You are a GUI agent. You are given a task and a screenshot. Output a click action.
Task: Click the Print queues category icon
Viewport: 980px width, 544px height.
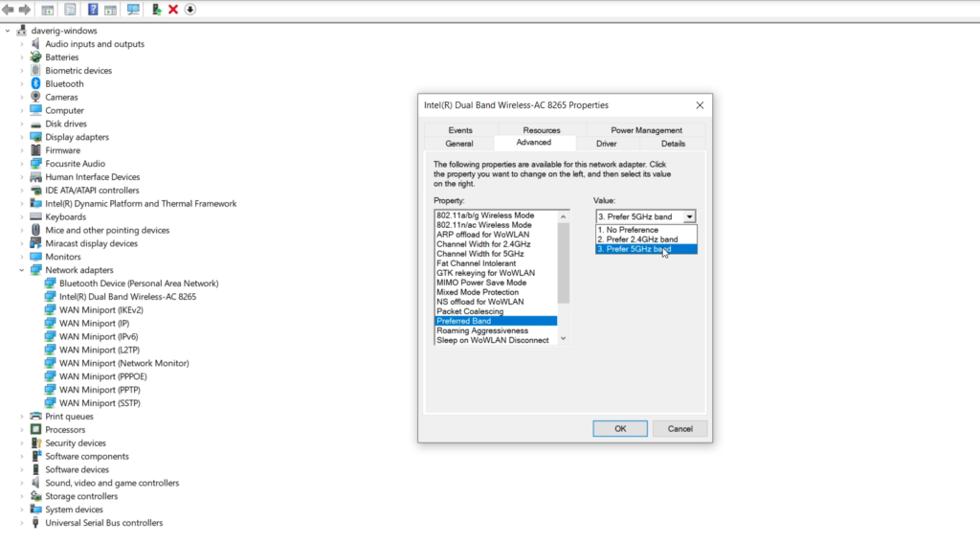point(35,417)
